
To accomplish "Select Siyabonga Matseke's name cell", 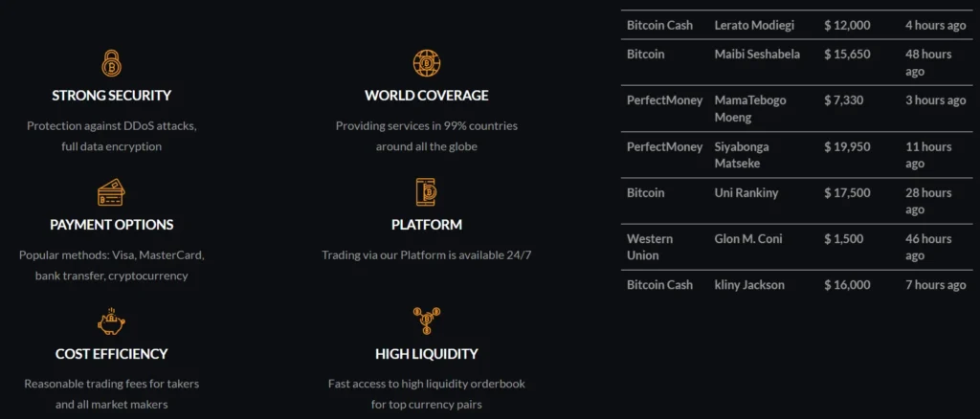I will tap(742, 155).
